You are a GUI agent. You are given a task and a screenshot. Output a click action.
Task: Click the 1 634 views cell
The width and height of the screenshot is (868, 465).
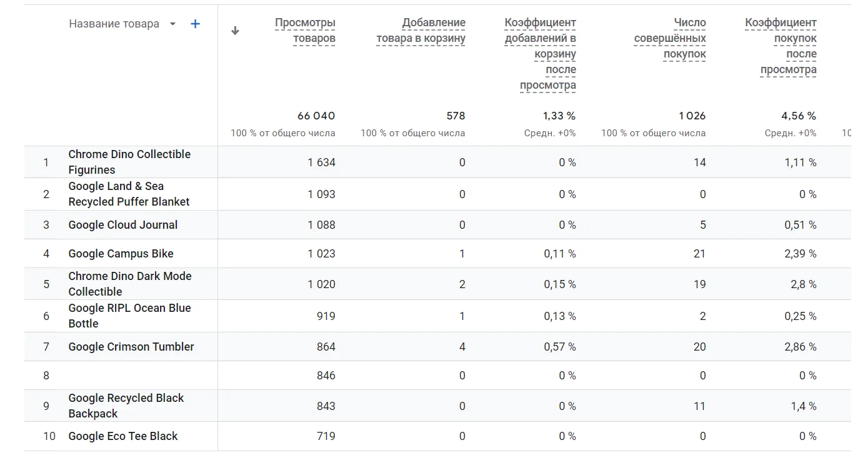(x=321, y=162)
